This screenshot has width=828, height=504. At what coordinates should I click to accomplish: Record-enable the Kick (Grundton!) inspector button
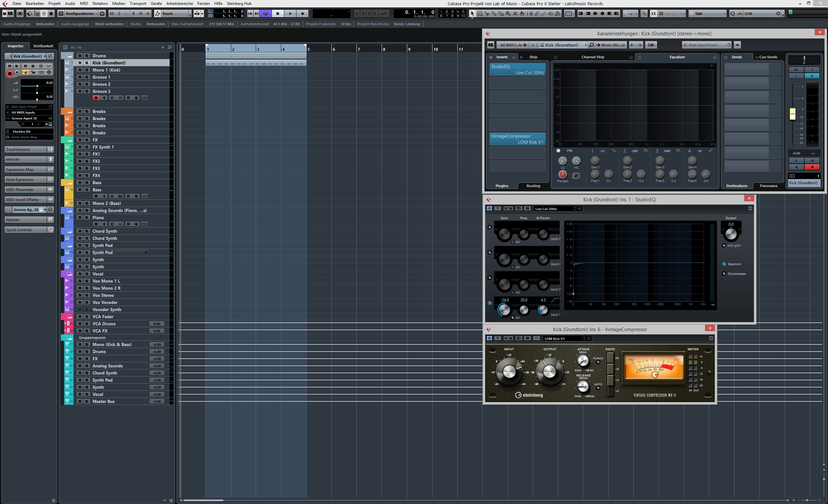click(10, 73)
